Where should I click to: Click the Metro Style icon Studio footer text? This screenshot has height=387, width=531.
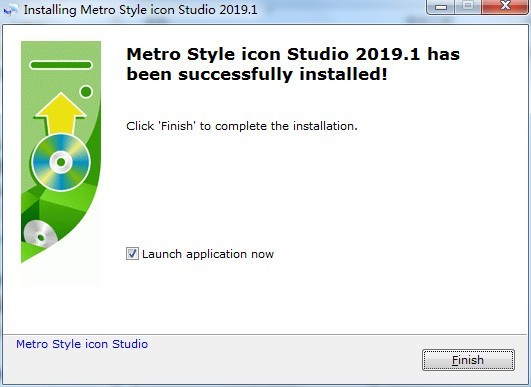(x=82, y=344)
